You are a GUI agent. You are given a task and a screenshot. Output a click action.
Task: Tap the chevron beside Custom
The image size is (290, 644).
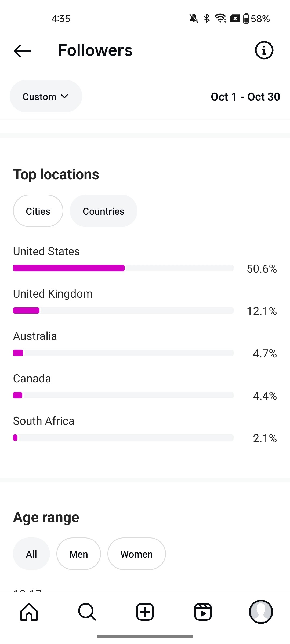(65, 96)
